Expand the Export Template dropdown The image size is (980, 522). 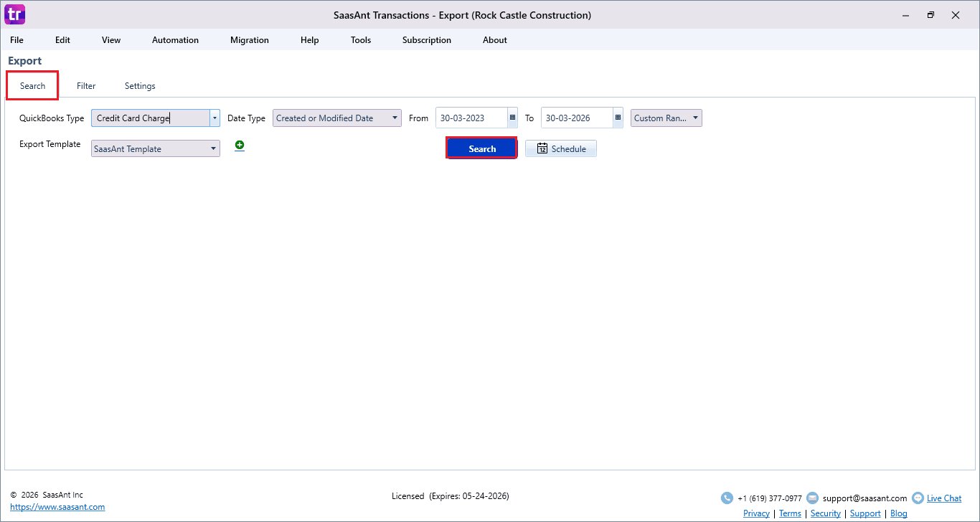pyautogui.click(x=214, y=149)
